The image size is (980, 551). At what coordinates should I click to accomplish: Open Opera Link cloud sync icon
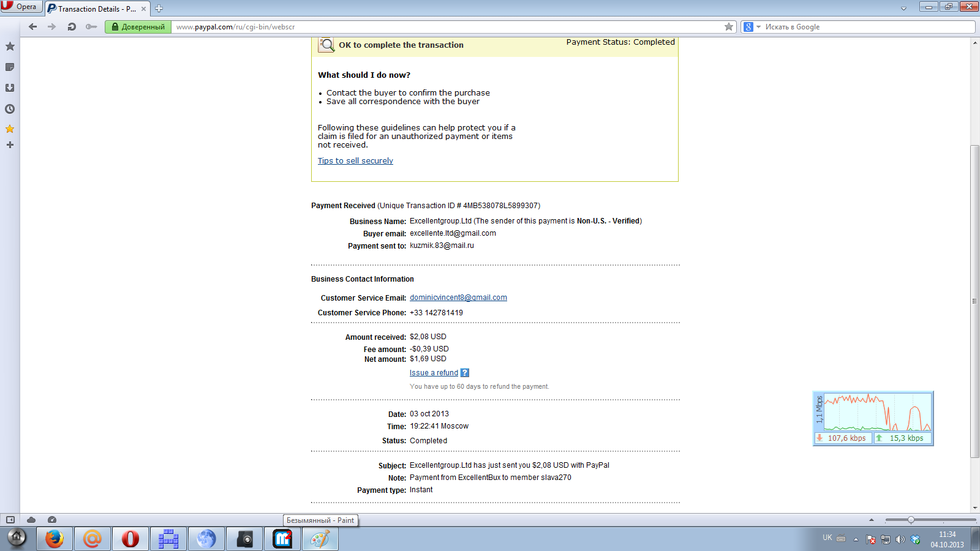click(x=31, y=520)
